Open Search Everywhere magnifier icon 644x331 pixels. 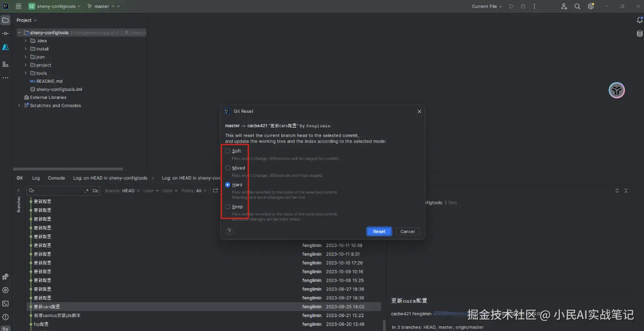577,6
